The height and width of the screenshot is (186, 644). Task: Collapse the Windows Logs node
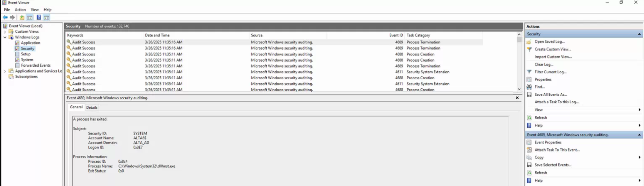(5, 37)
